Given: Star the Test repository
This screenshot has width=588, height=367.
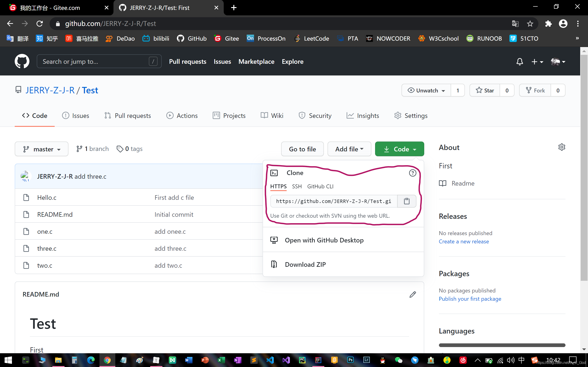Looking at the screenshot, I should (x=485, y=90).
